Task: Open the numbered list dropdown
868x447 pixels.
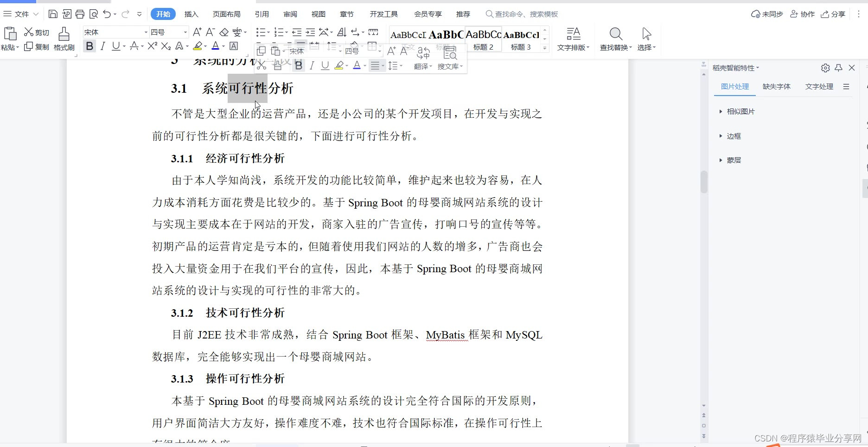Action: 287,32
